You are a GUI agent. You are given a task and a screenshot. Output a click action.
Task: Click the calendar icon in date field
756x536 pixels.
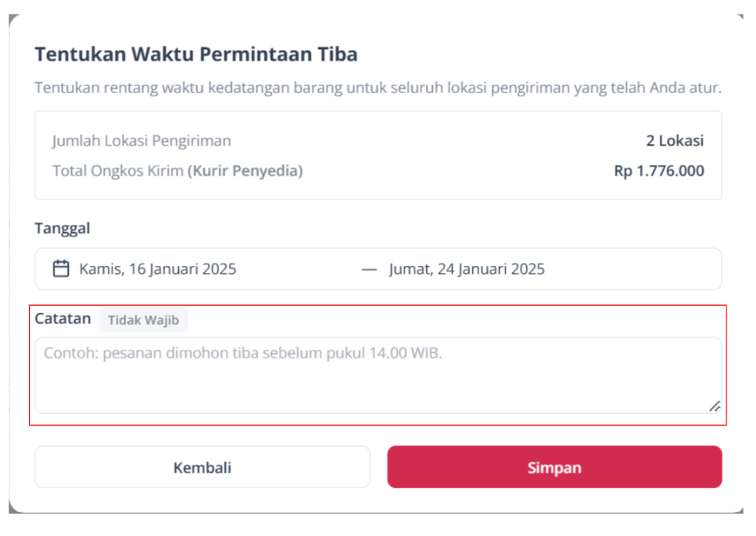point(61,268)
